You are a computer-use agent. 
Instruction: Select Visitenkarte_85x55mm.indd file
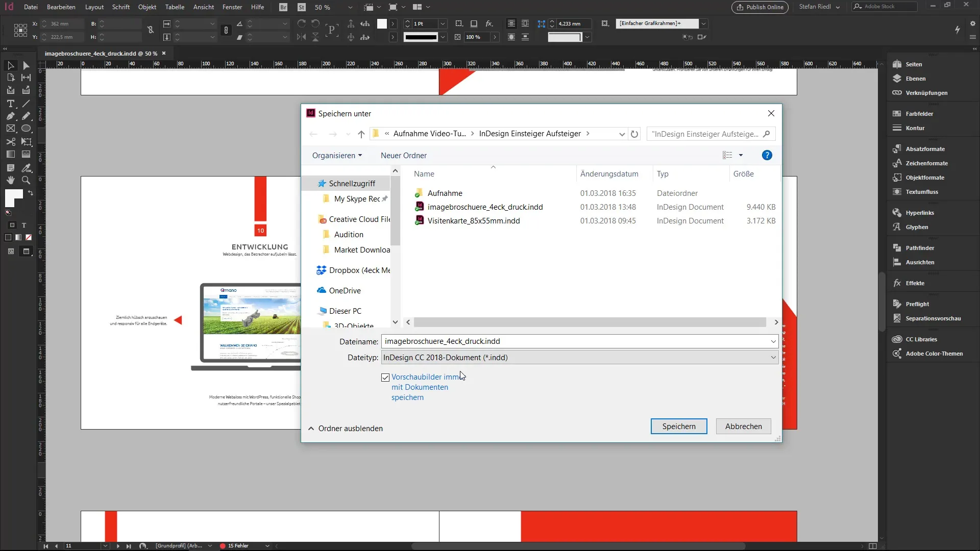tap(474, 221)
